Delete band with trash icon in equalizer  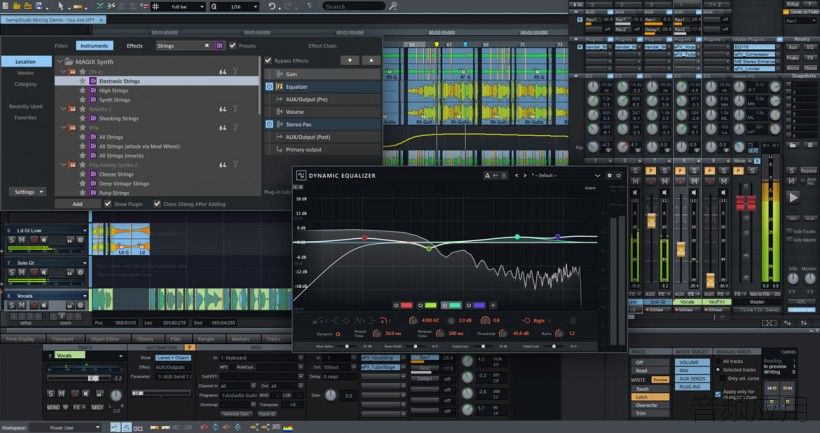573,321
